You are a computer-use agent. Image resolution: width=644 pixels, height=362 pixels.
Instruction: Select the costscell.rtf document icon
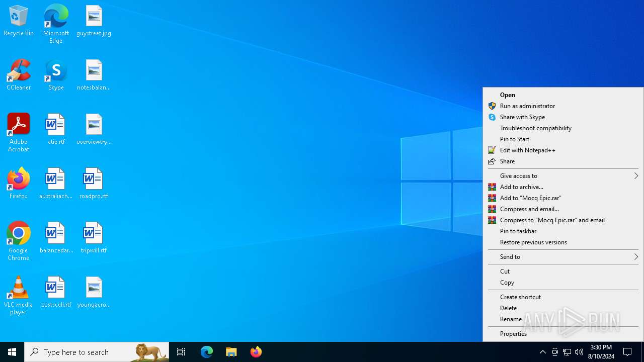tap(56, 292)
